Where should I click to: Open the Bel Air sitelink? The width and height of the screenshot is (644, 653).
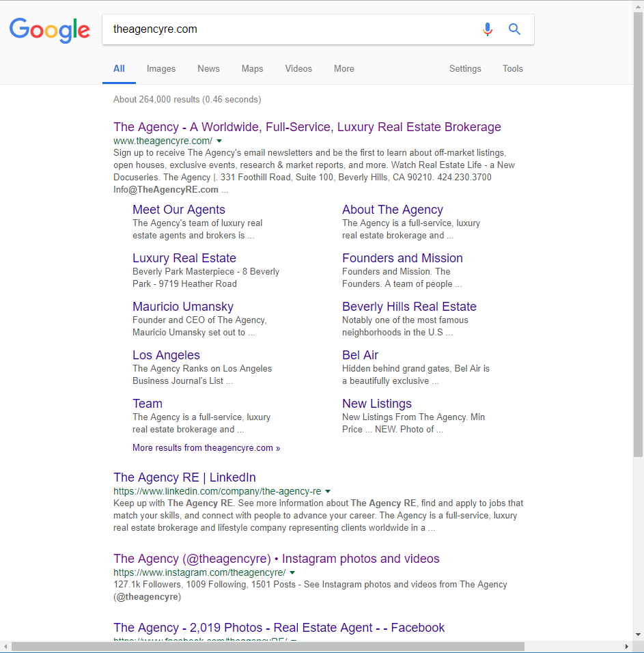[360, 355]
